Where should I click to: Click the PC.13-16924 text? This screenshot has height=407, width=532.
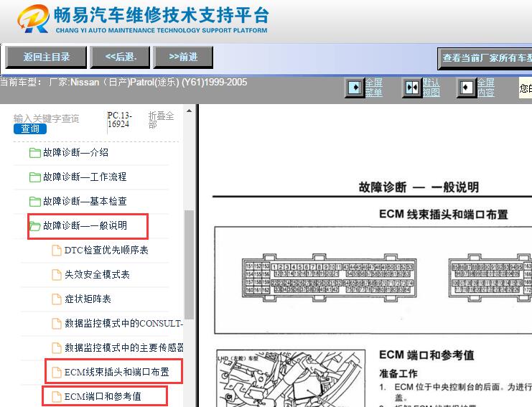pyautogui.click(x=119, y=120)
